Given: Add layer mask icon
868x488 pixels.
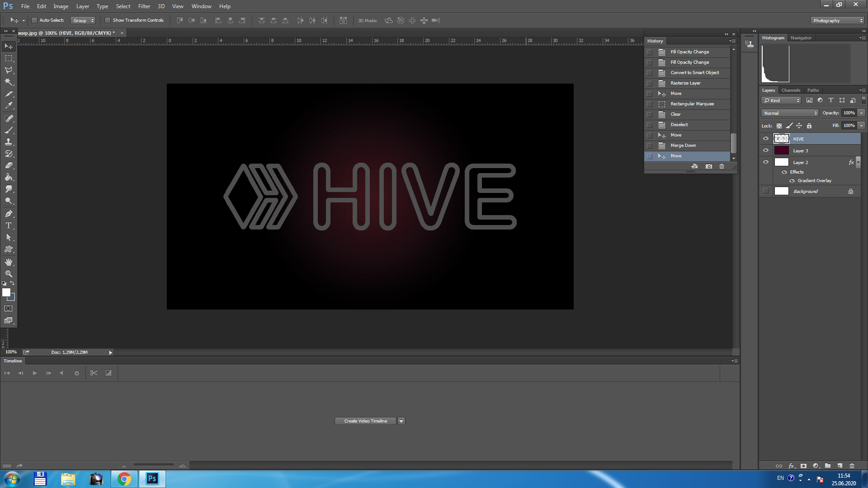Looking at the screenshot, I should click(x=803, y=466).
